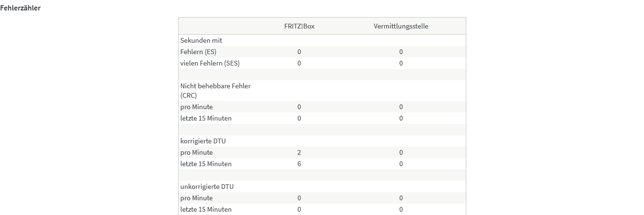644x215 pixels.
Task: Select Vermittlungsstelle value for vielen Fehlern (SES)
Action: coord(401,63)
